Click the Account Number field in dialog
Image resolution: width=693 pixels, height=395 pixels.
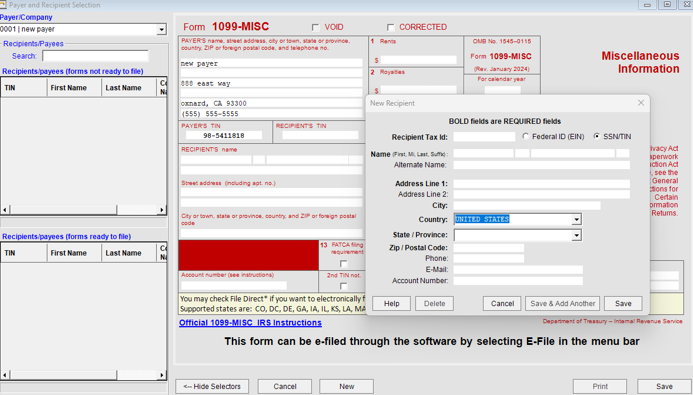(518, 281)
